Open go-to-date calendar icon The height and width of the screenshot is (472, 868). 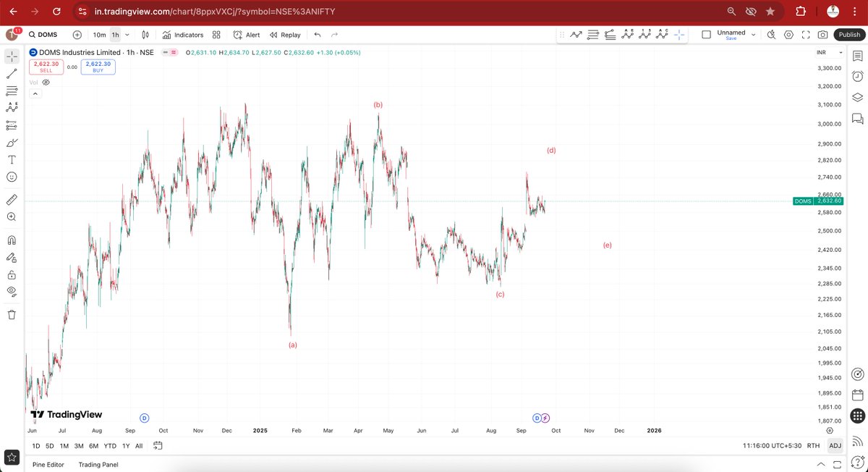click(x=158, y=446)
